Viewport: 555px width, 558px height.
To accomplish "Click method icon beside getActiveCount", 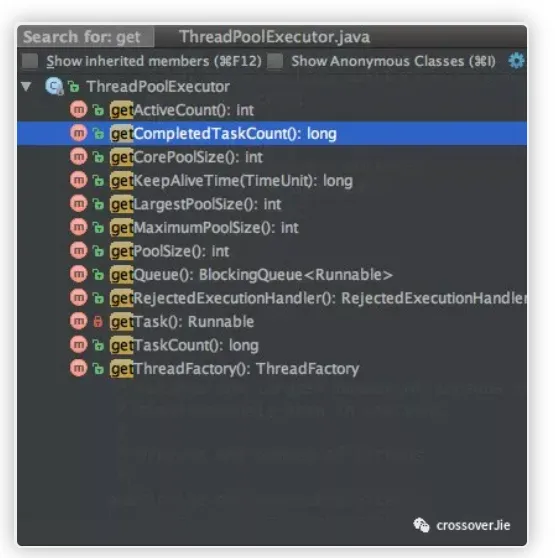I will 79,110.
